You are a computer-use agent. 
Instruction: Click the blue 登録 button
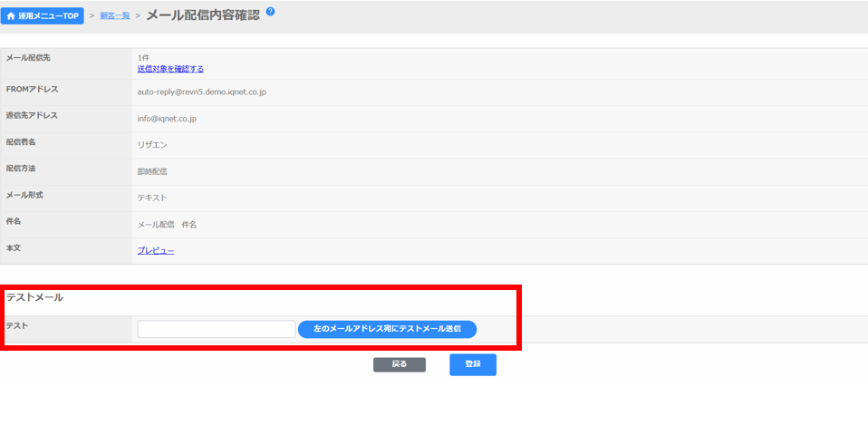pyautogui.click(x=472, y=364)
